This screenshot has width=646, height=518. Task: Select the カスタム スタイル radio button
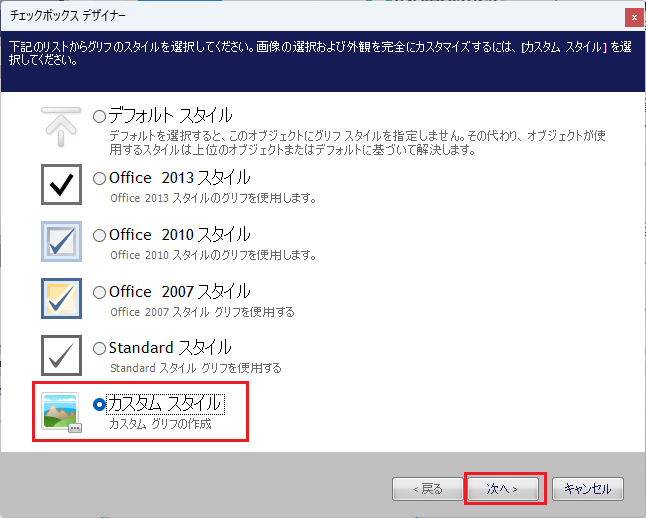coord(99,405)
